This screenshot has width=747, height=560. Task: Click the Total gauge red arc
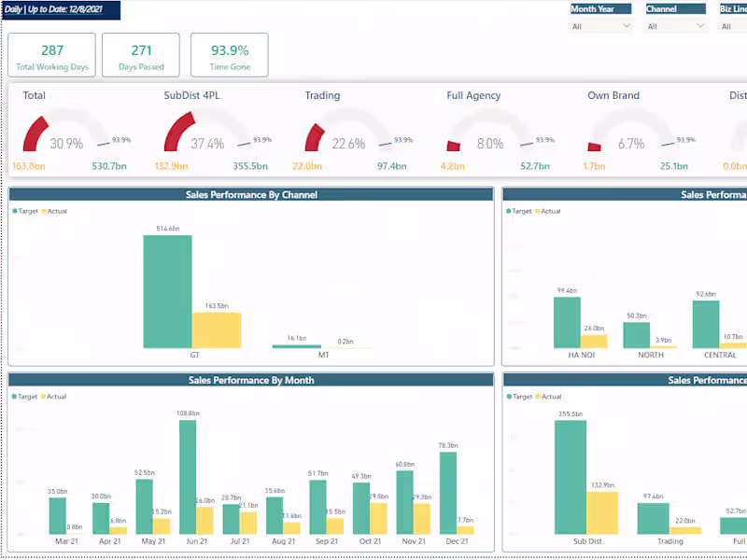35,133
